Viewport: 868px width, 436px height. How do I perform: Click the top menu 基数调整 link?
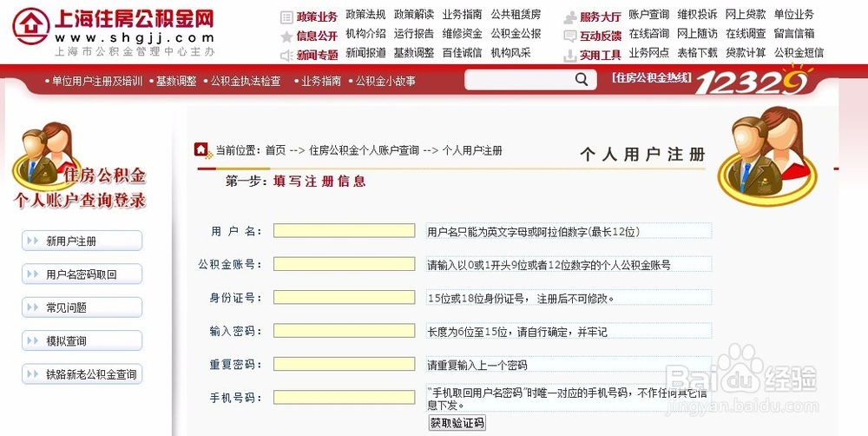[414, 53]
